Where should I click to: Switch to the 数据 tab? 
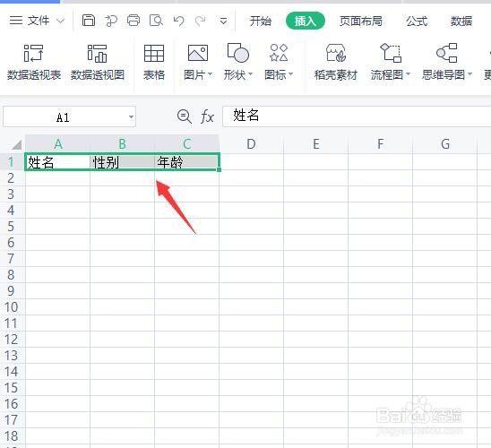[x=461, y=21]
